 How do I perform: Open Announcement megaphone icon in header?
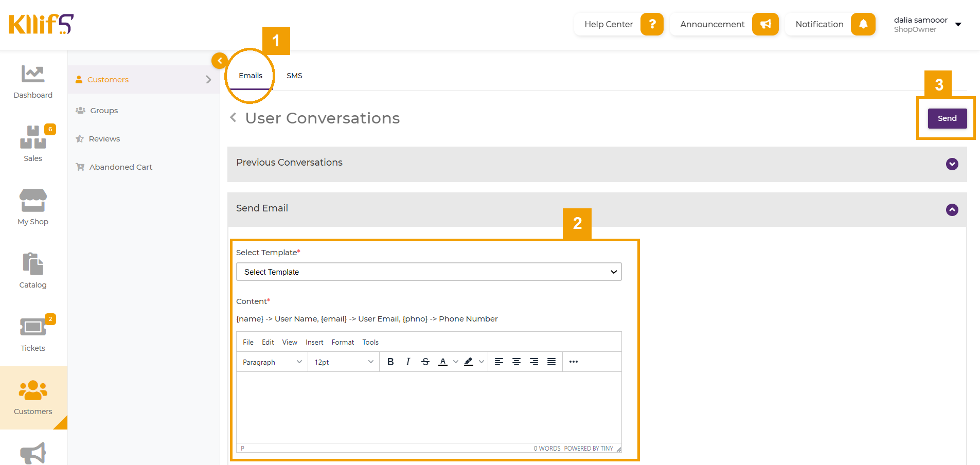point(765,24)
